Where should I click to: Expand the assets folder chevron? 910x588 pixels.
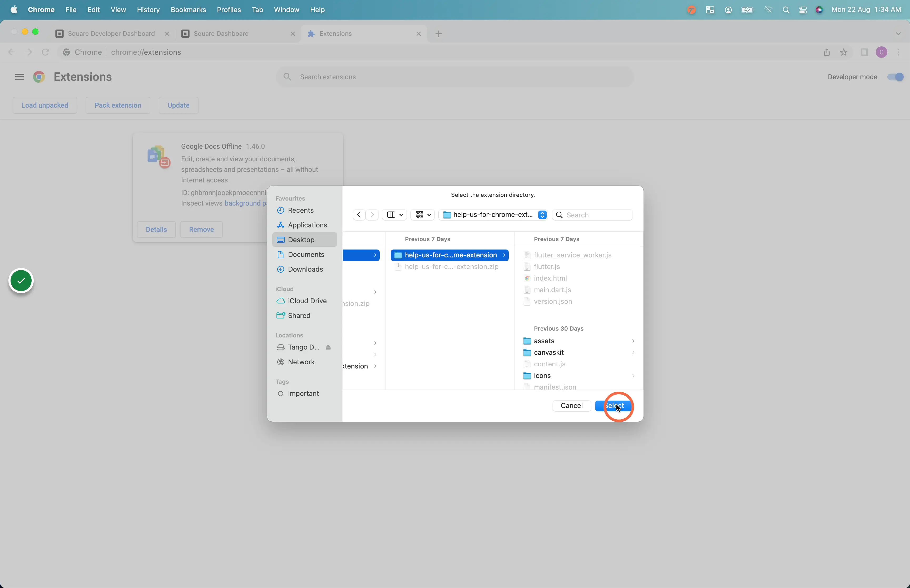(x=633, y=341)
